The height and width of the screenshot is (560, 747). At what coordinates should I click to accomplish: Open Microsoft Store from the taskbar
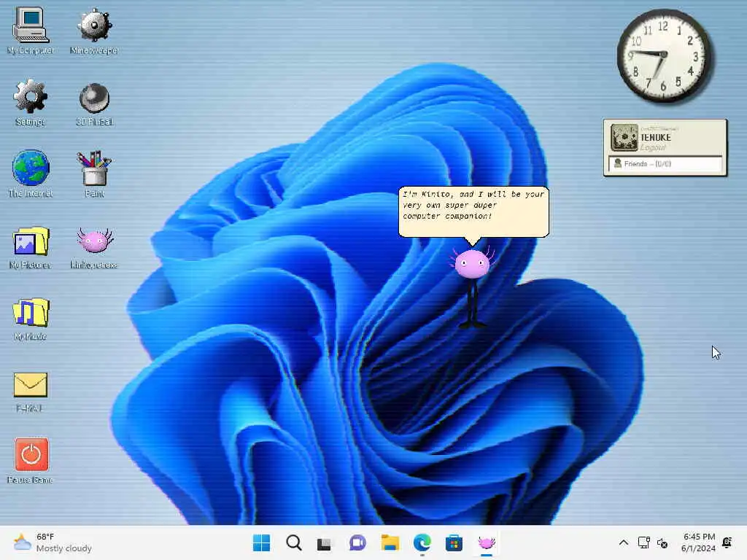coord(454,542)
